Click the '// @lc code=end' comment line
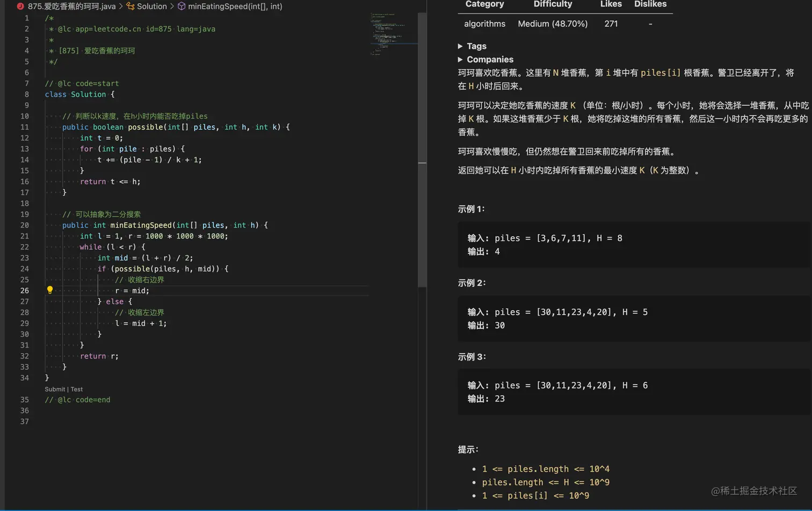 pos(77,400)
